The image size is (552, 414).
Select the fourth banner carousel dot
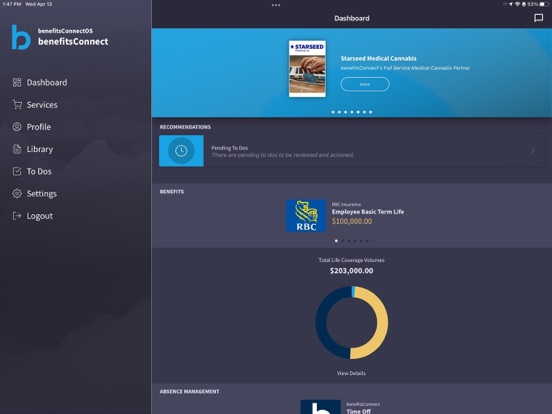tap(352, 112)
